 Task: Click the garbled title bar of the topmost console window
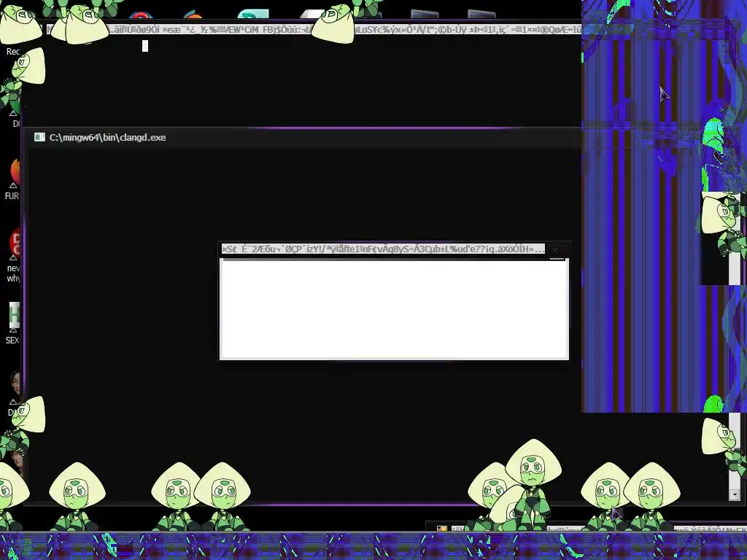(314, 29)
